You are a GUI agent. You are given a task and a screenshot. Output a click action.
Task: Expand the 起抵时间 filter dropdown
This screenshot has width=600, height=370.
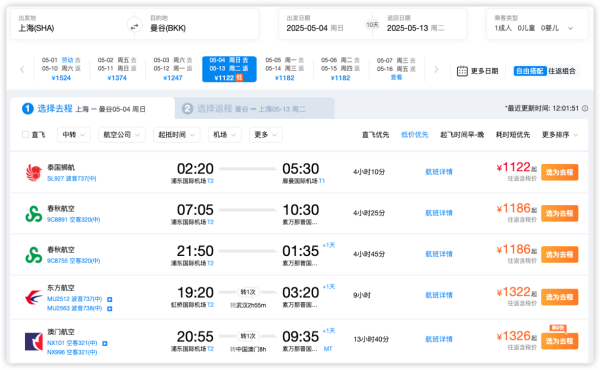point(176,135)
